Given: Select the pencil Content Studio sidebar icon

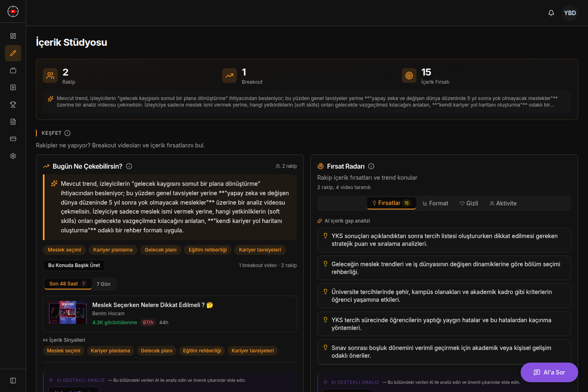Looking at the screenshot, I should point(13,53).
